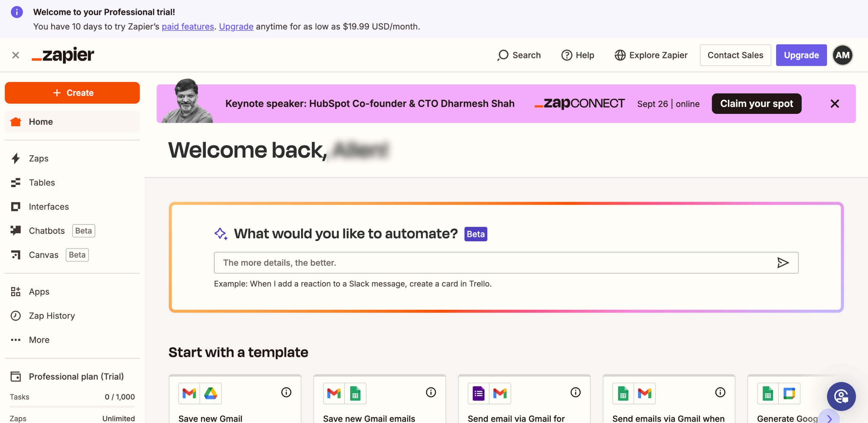Open the Canvas sidebar icon
This screenshot has width=868, height=423.
(16, 255)
